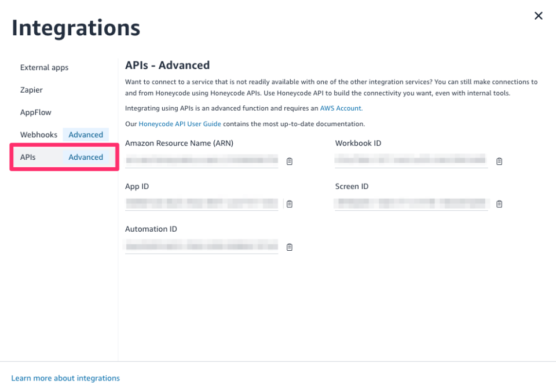The image size is (556, 392).
Task: Click inside the Automation ID field
Action: click(202, 246)
